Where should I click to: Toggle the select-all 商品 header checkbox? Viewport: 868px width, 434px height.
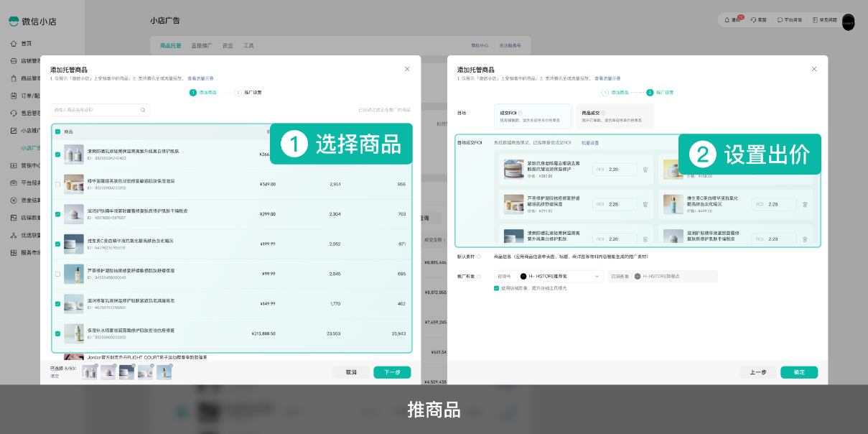point(58,132)
